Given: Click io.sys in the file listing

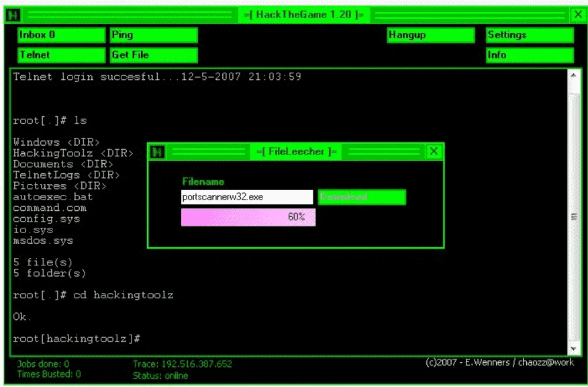Looking at the screenshot, I should coord(33,230).
